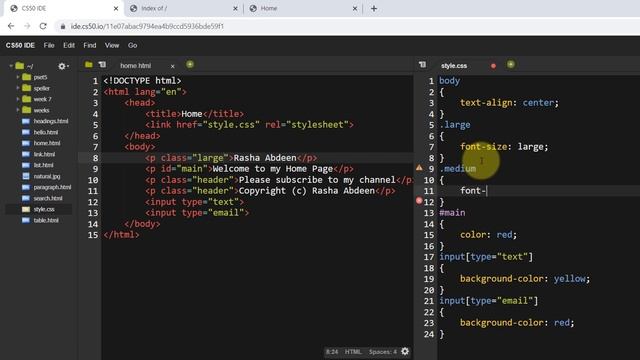Open headings.html in file tree
The image size is (640, 360).
(51, 121)
